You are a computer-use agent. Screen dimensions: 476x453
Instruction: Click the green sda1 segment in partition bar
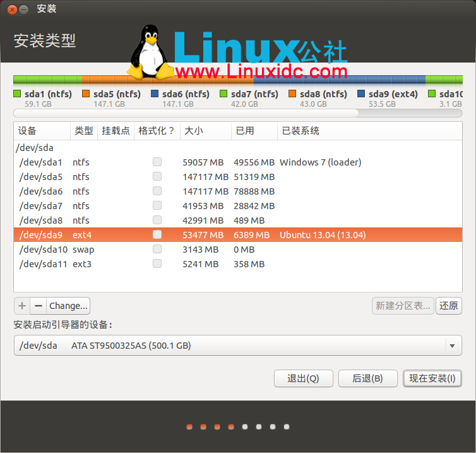[x=47, y=80]
